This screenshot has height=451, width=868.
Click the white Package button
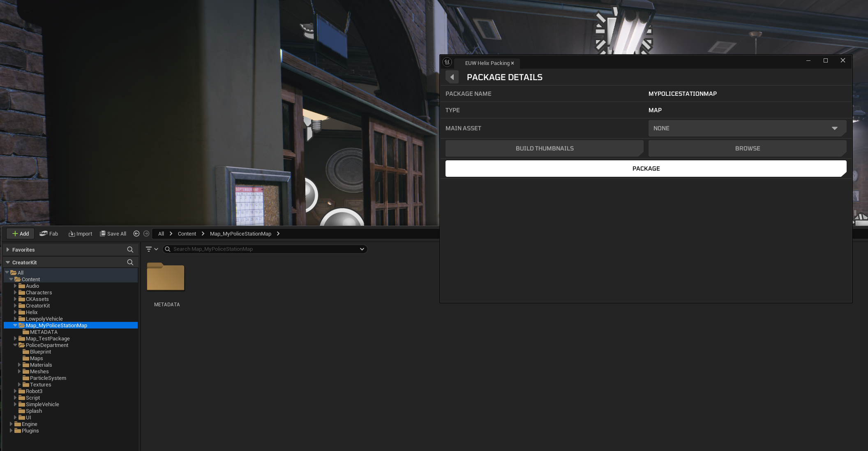click(646, 169)
